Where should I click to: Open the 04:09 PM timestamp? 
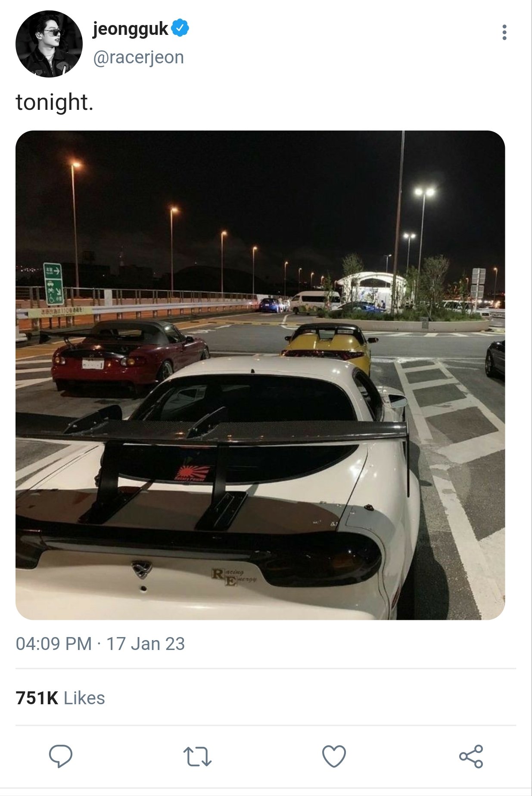(x=54, y=644)
